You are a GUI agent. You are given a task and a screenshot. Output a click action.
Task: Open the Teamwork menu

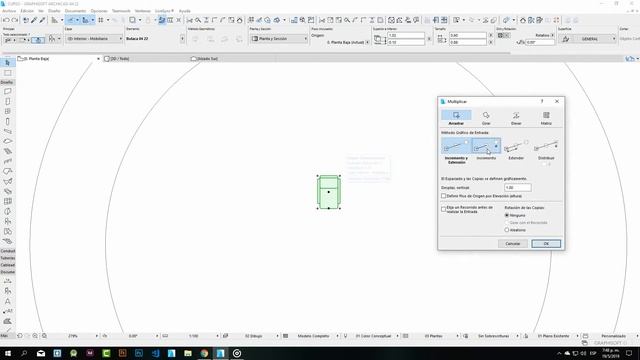tap(121, 11)
